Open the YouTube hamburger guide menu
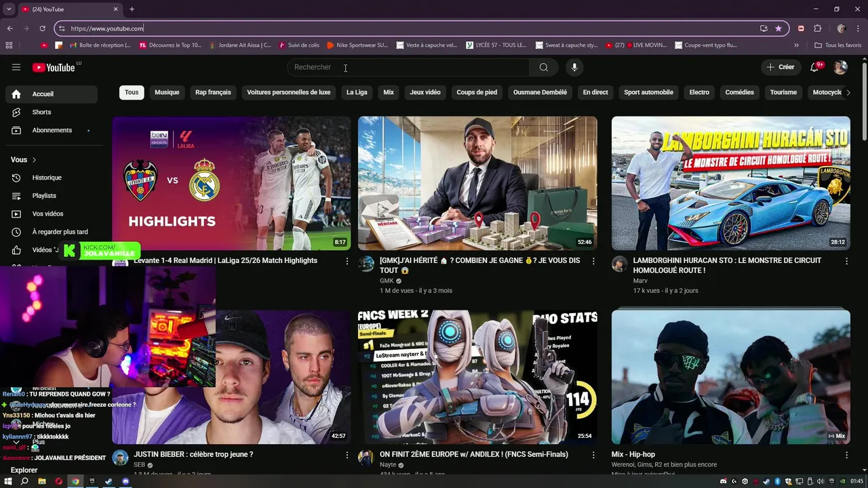This screenshot has height=488, width=868. [16, 67]
